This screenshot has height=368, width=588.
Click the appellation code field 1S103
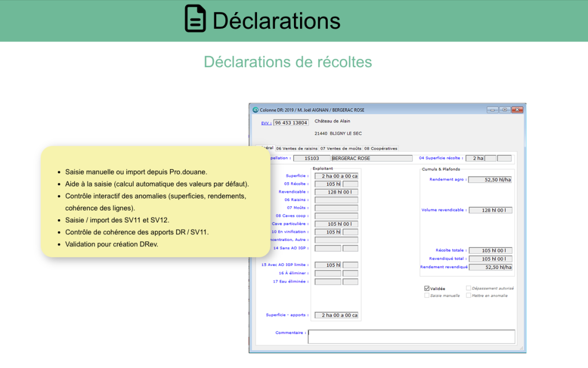[311, 159]
